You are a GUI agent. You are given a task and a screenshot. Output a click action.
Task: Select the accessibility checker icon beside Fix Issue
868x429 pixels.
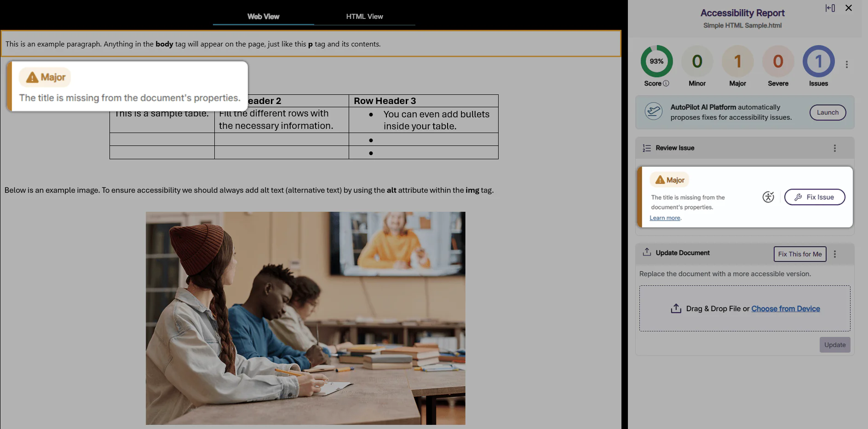(x=768, y=197)
